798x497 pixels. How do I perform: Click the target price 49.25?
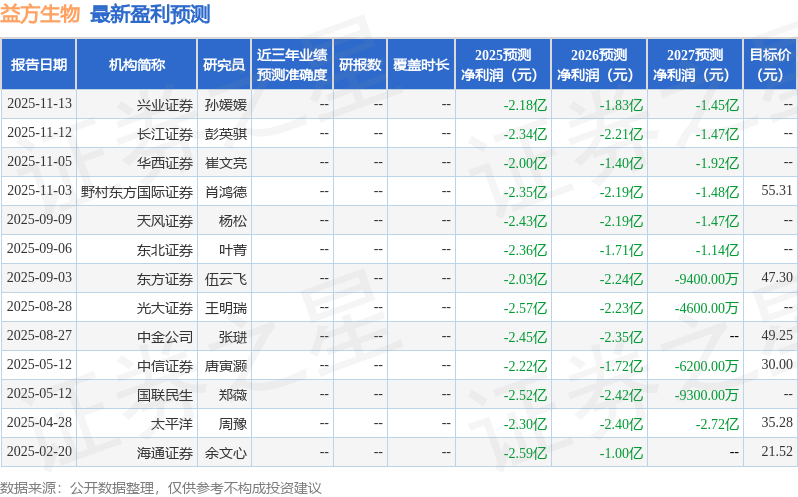777,336
